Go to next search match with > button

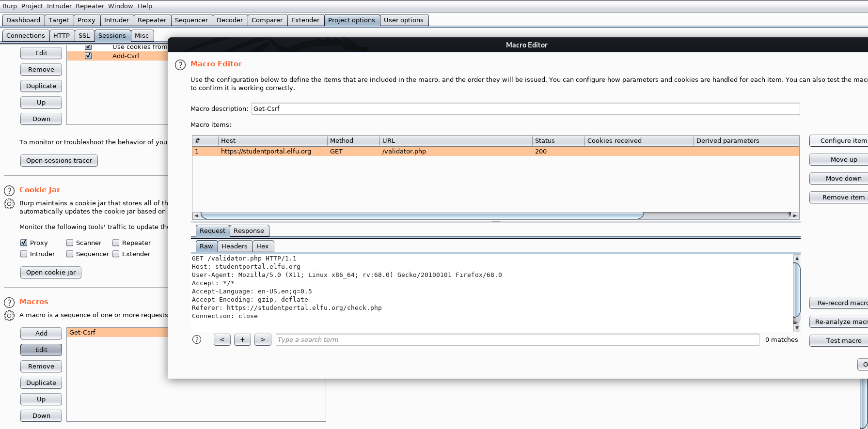point(263,340)
